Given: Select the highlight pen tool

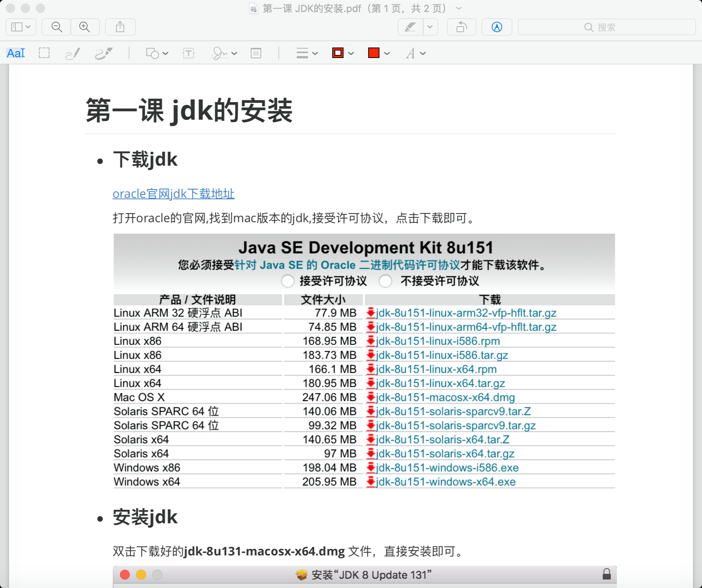Looking at the screenshot, I should click(x=410, y=27).
